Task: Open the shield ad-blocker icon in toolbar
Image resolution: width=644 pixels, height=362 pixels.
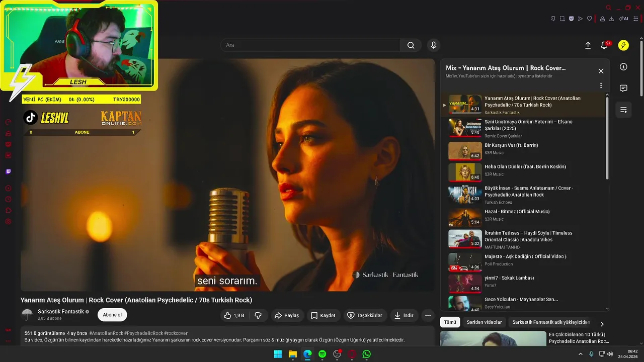Action: (x=571, y=19)
